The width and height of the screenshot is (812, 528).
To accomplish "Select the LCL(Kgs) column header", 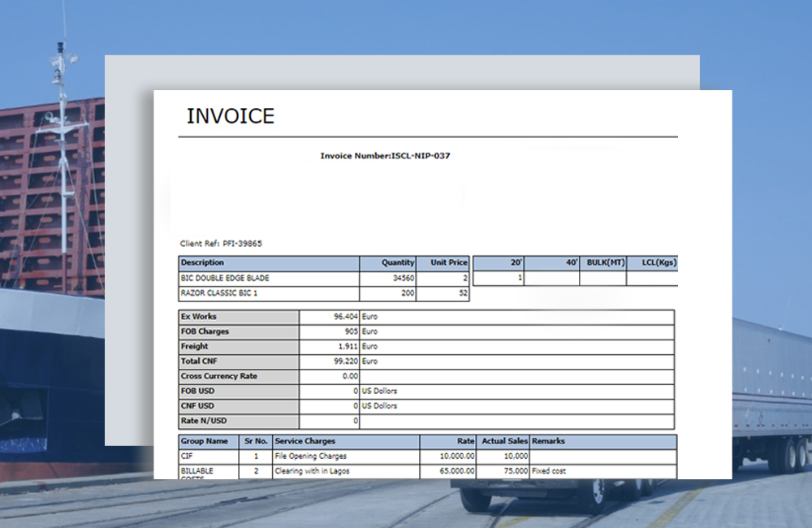I will (x=653, y=262).
